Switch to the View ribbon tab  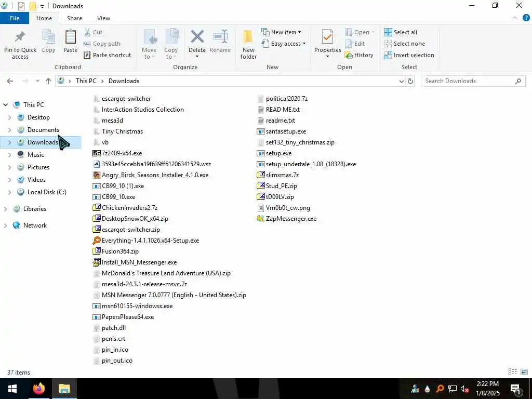(103, 18)
